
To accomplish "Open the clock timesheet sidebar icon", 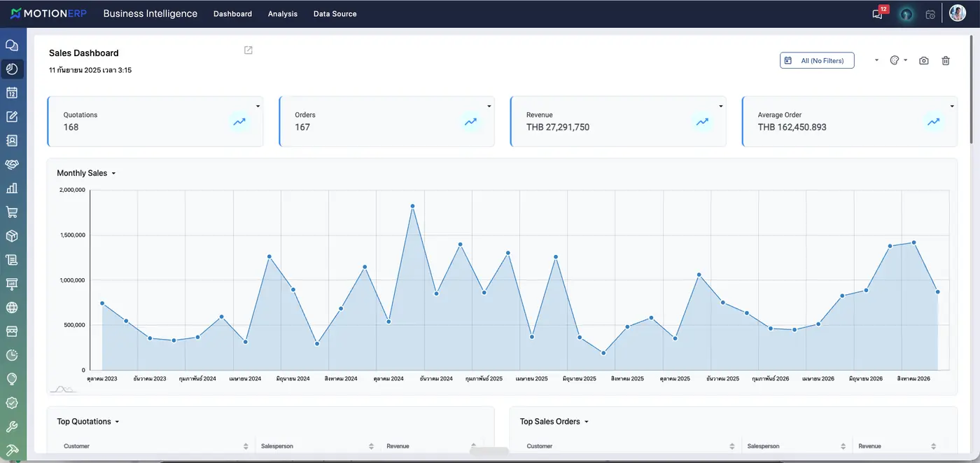I will coord(12,355).
